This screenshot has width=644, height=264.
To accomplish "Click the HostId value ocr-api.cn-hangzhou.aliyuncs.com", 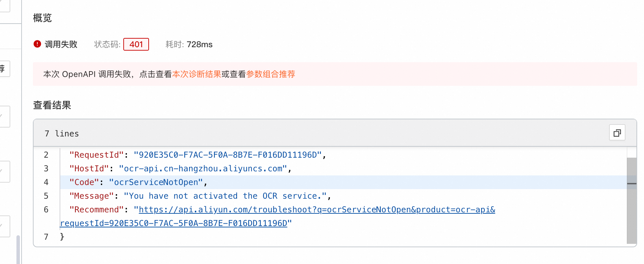I will [203, 169].
